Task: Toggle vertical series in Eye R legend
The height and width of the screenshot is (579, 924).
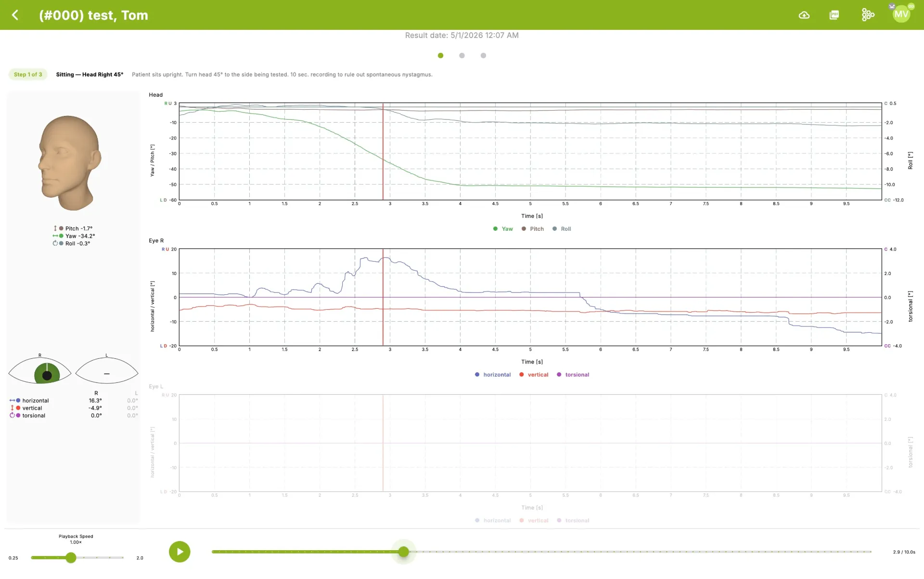Action: (x=534, y=375)
